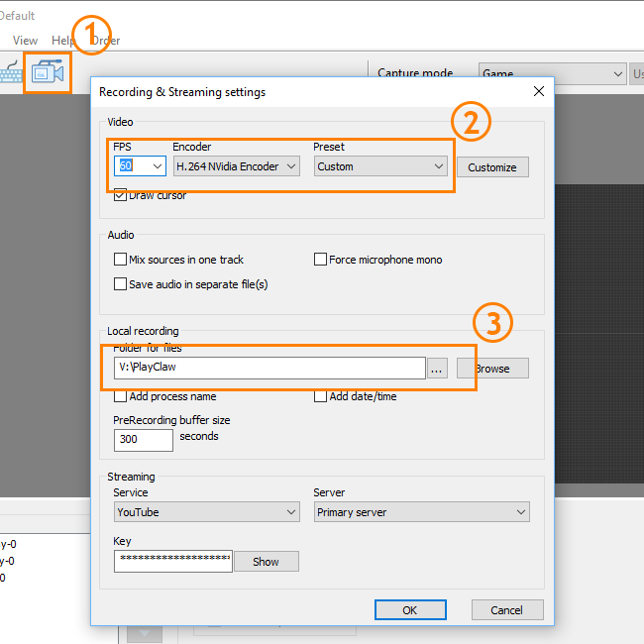Open the Order menu
The image size is (644, 644).
tap(106, 41)
